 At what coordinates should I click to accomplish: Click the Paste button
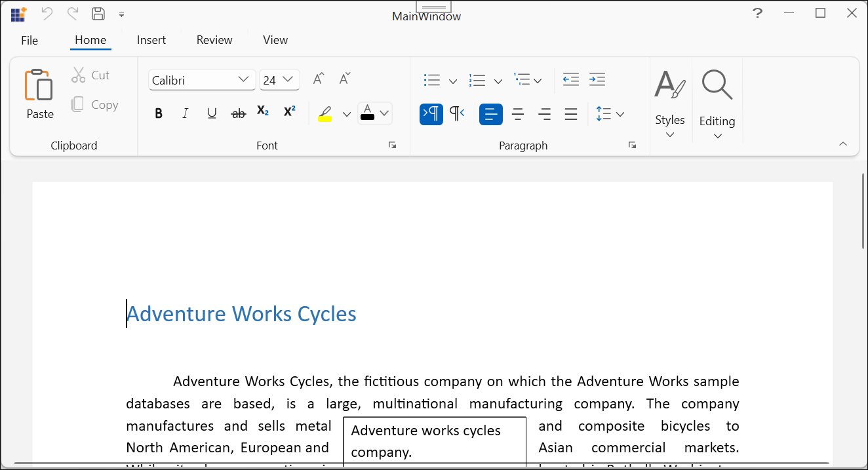(x=40, y=94)
